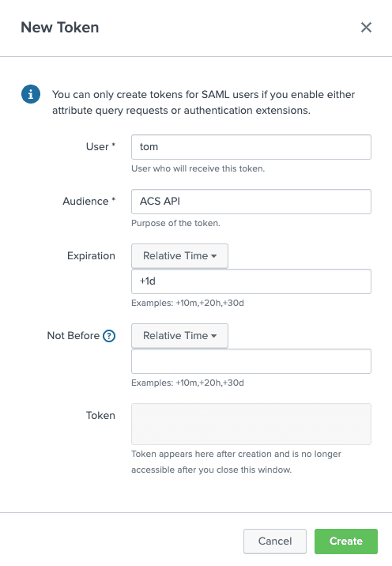Click the blue info icon beside SAML notice
This screenshot has width=392, height=566.
pos(31,94)
